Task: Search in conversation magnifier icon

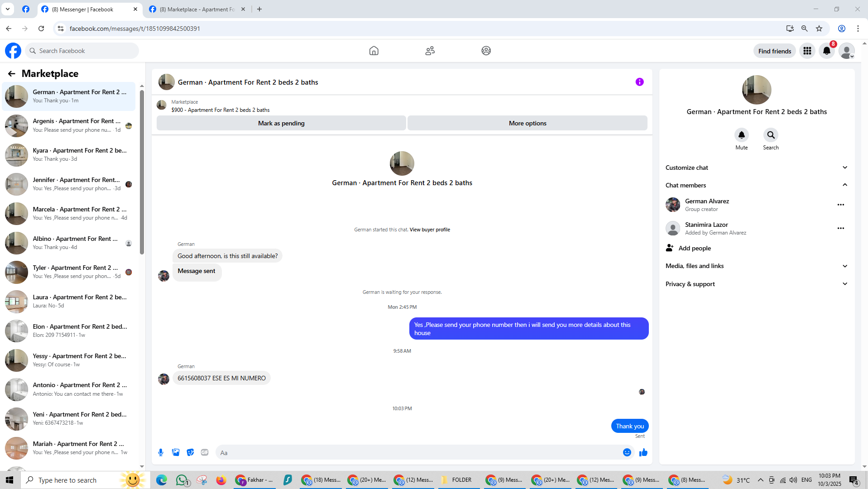Action: pyautogui.click(x=771, y=135)
